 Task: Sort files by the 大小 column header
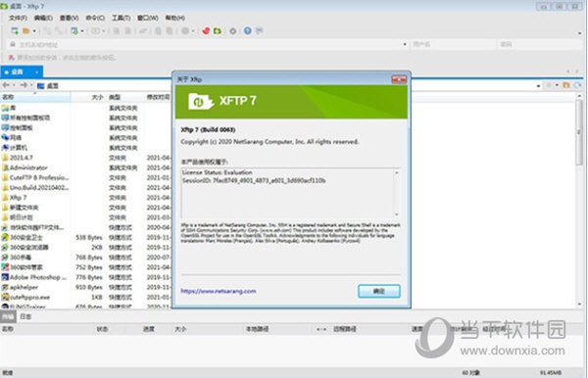(88, 97)
